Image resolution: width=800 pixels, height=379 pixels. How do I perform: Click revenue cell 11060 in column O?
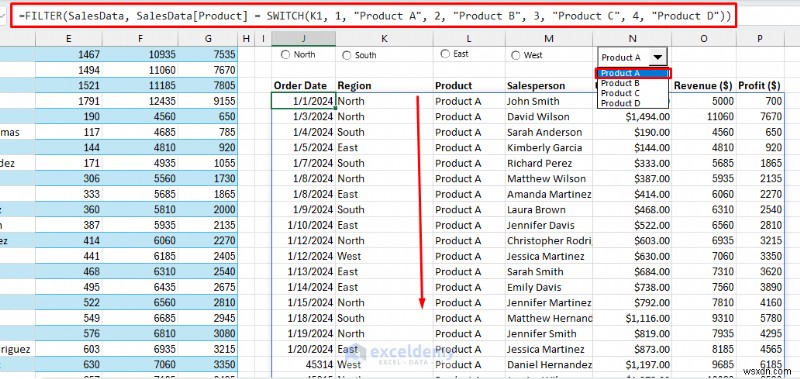704,117
